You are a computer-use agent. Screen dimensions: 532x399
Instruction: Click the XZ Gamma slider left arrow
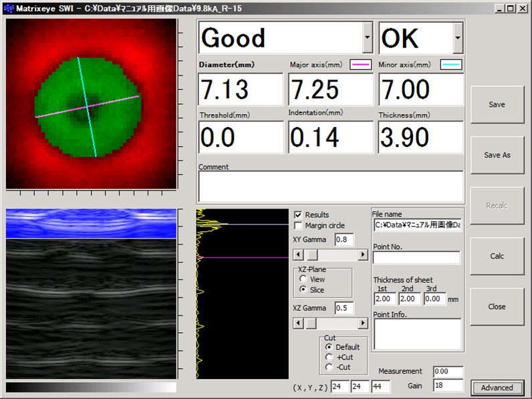click(x=298, y=323)
